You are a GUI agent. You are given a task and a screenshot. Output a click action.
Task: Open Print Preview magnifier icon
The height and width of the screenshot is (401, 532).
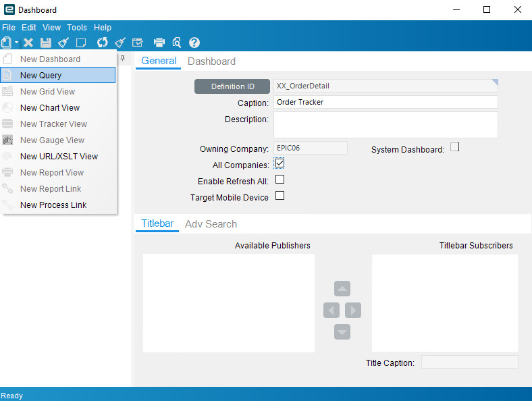coord(177,43)
